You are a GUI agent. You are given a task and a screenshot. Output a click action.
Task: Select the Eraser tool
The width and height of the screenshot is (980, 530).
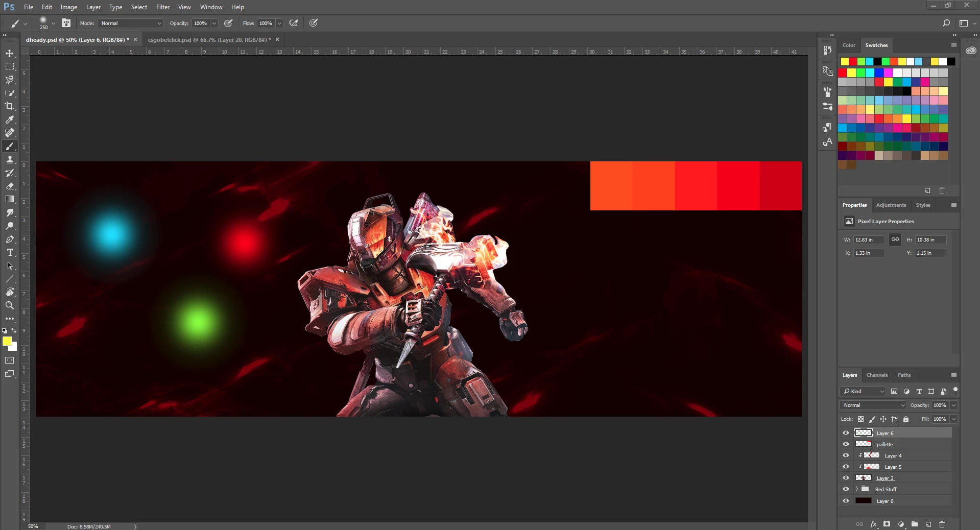10,186
